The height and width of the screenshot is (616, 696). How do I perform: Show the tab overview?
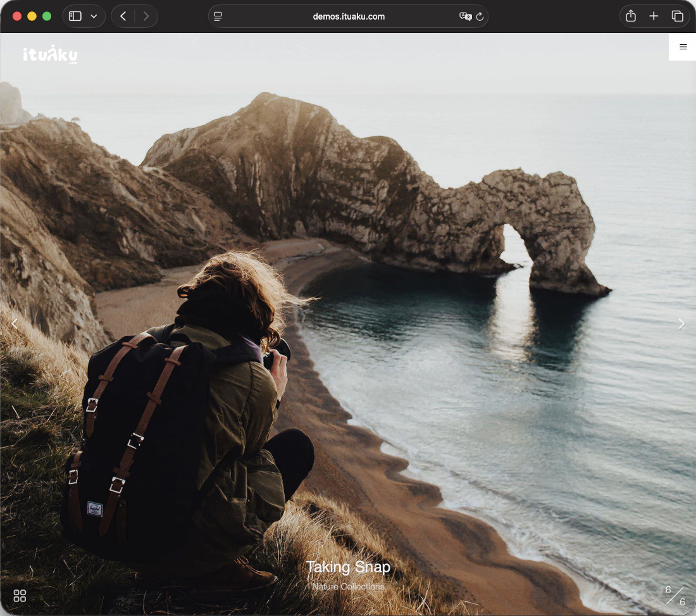pos(678,16)
